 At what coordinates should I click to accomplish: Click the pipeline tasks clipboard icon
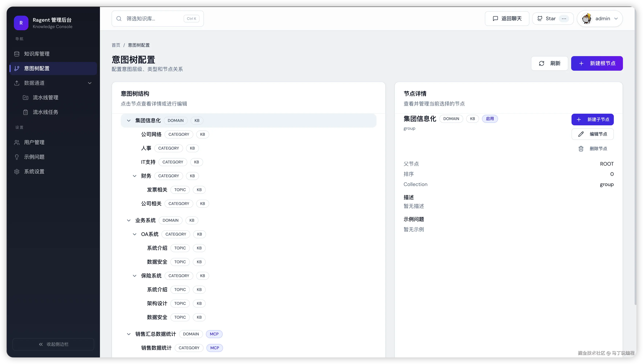pos(26,112)
